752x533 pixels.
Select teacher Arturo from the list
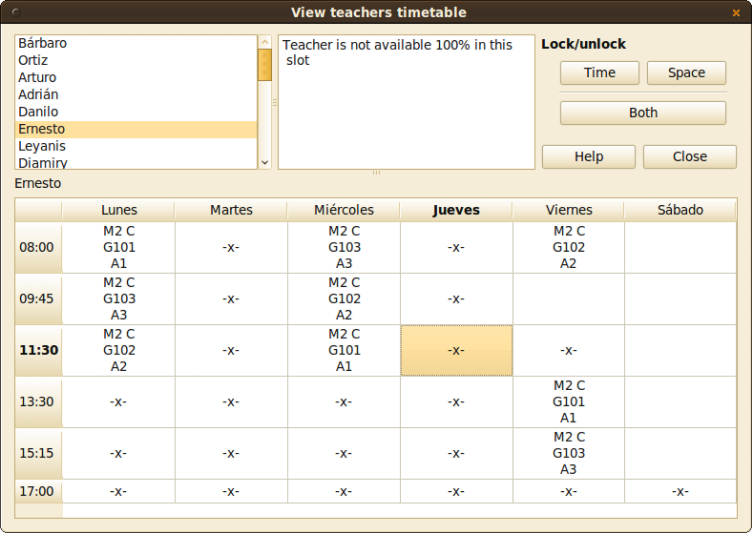coord(136,78)
